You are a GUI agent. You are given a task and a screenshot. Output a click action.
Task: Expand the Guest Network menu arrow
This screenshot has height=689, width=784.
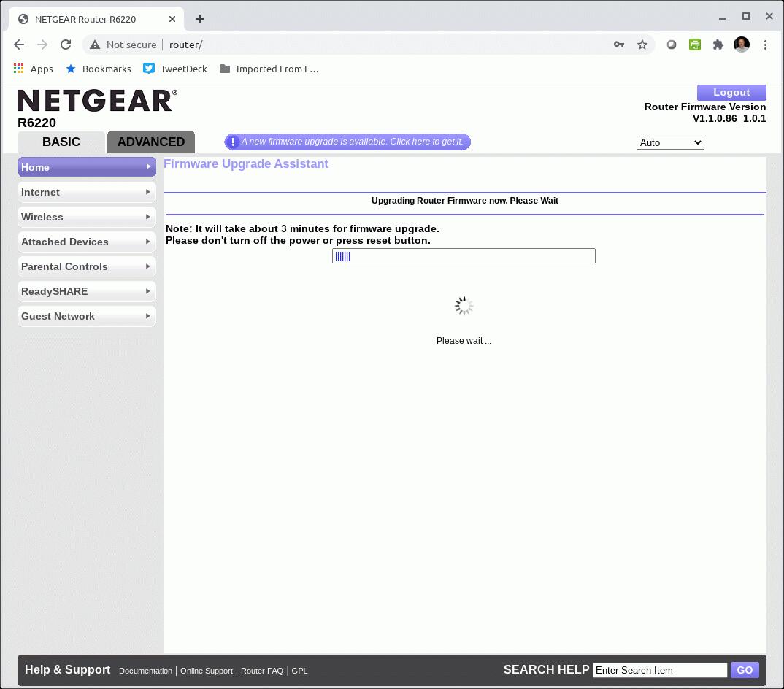[x=148, y=316]
